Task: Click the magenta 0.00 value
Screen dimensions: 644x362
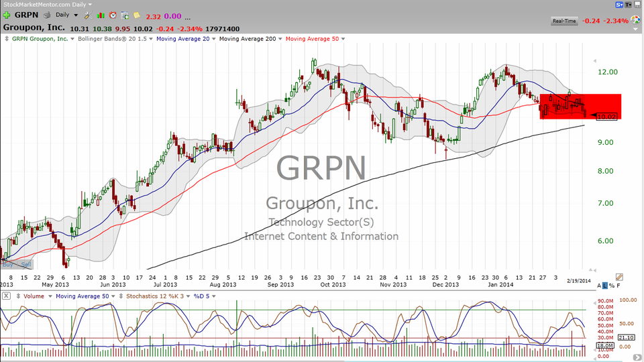Action: [x=172, y=16]
